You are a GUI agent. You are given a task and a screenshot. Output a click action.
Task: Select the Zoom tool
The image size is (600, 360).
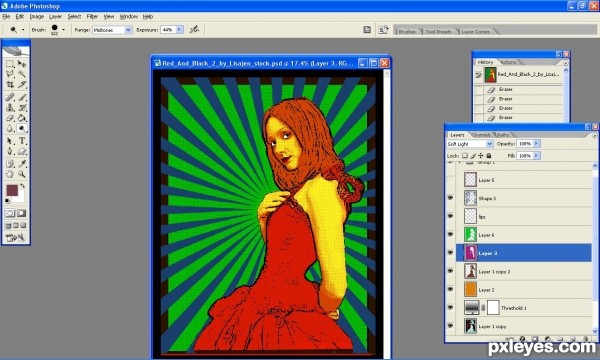[x=22, y=174]
